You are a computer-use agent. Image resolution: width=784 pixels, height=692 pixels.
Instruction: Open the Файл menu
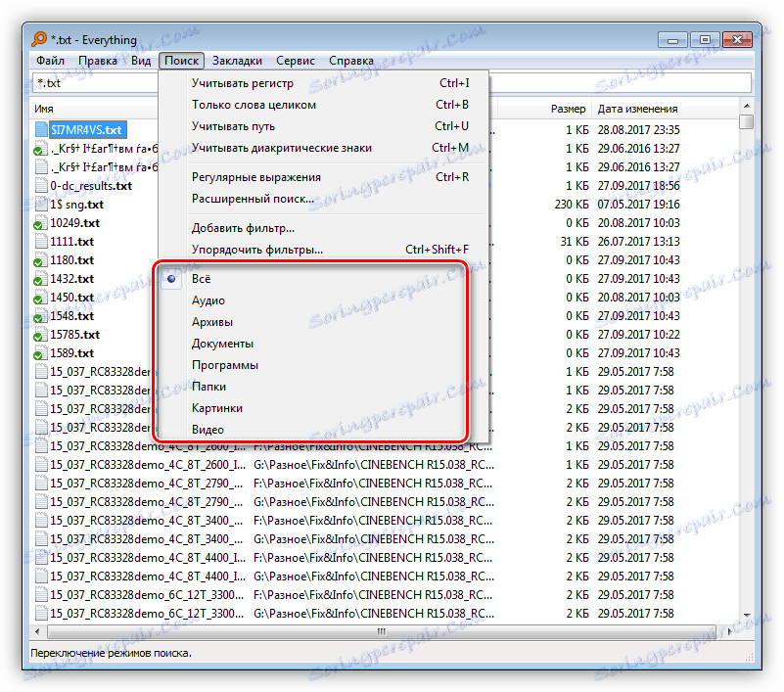[50, 61]
